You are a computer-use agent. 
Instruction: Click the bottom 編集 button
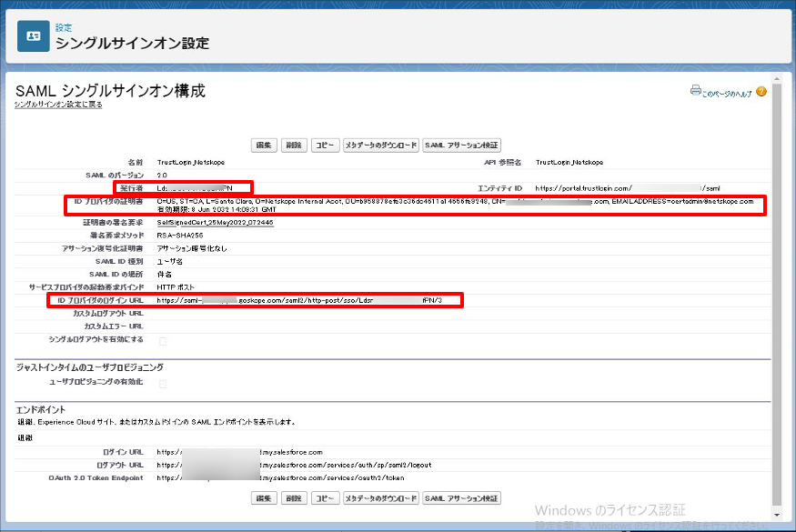(x=264, y=498)
